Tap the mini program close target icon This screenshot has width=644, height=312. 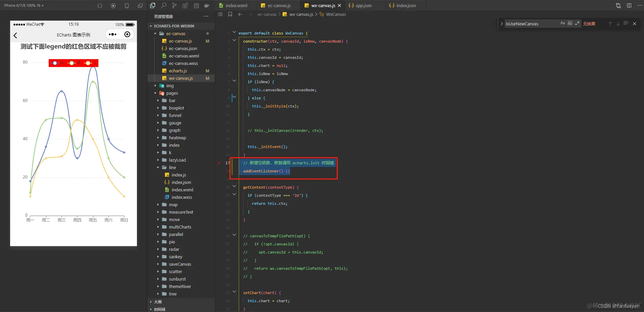point(127,34)
